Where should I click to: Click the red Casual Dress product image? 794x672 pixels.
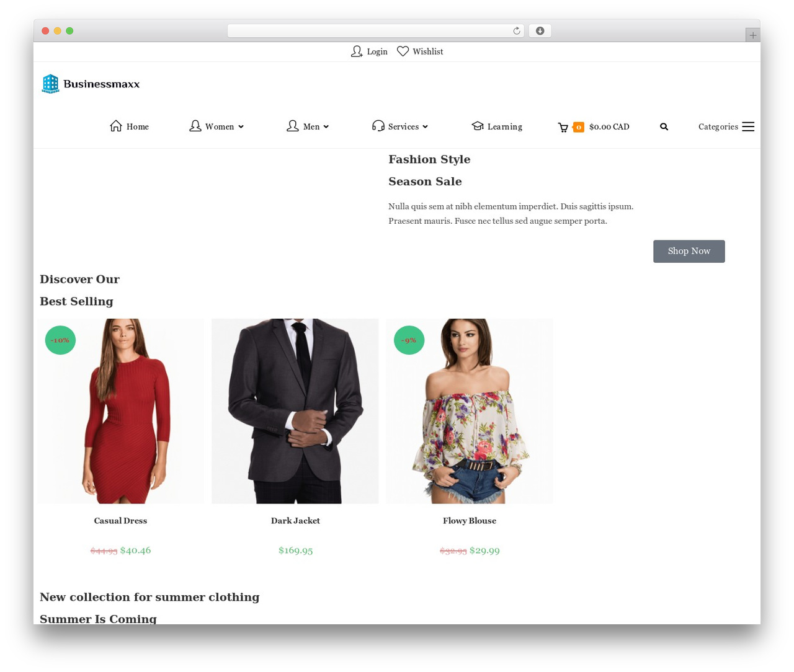click(121, 411)
